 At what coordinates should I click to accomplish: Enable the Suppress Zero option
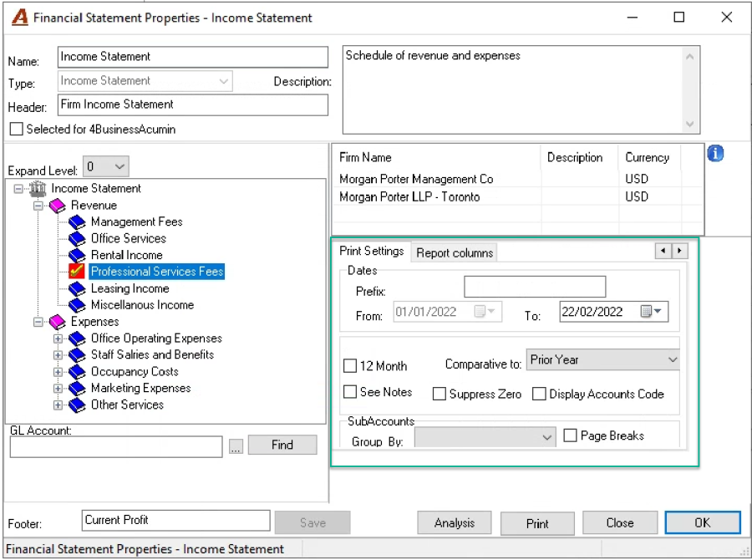click(x=439, y=394)
